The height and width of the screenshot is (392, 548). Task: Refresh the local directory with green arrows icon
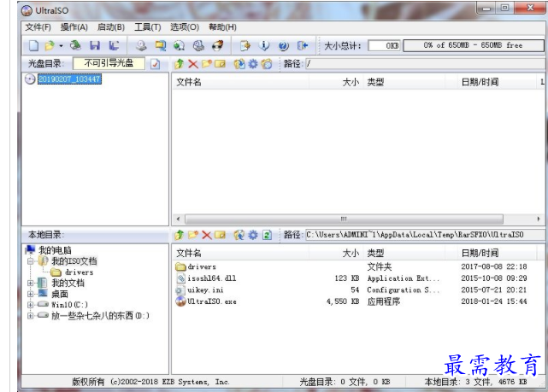(x=267, y=235)
